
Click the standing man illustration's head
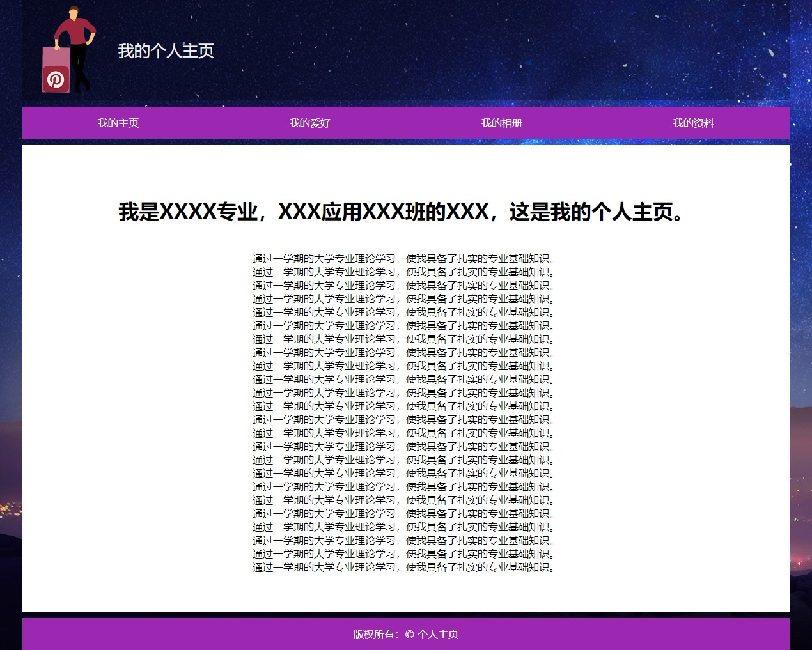74,12
